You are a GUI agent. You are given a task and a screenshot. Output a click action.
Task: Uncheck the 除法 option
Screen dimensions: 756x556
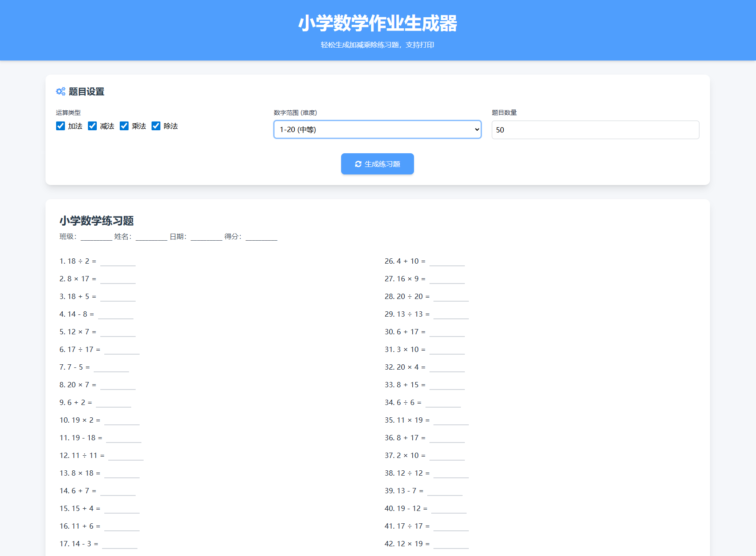(x=156, y=126)
